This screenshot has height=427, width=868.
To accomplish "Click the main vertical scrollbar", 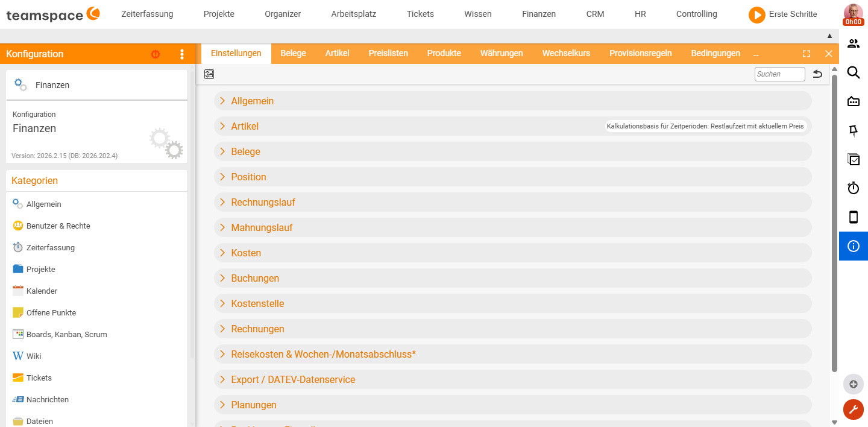I will click(x=835, y=223).
